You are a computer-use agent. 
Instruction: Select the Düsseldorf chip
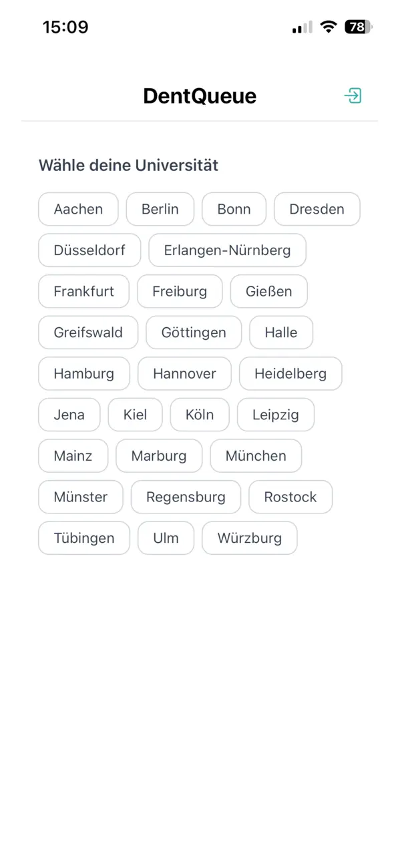(89, 250)
